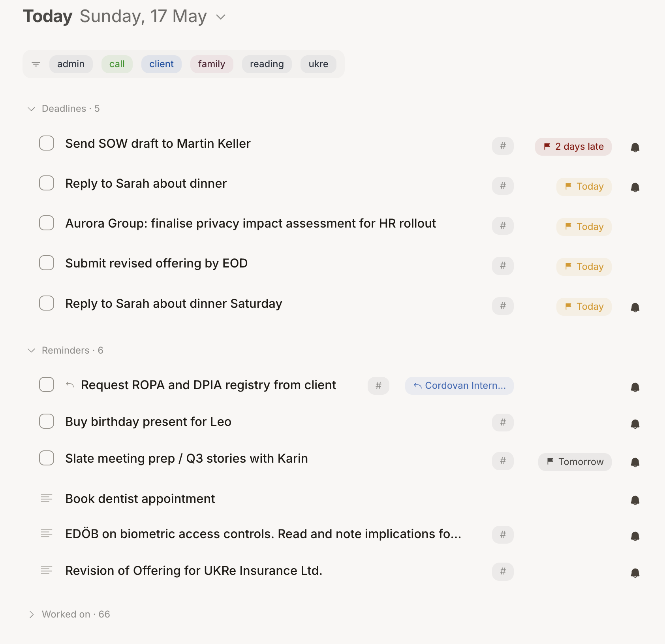The height and width of the screenshot is (644, 665).
Task: Click Today badge on Submit revised offering
Action: point(584,267)
